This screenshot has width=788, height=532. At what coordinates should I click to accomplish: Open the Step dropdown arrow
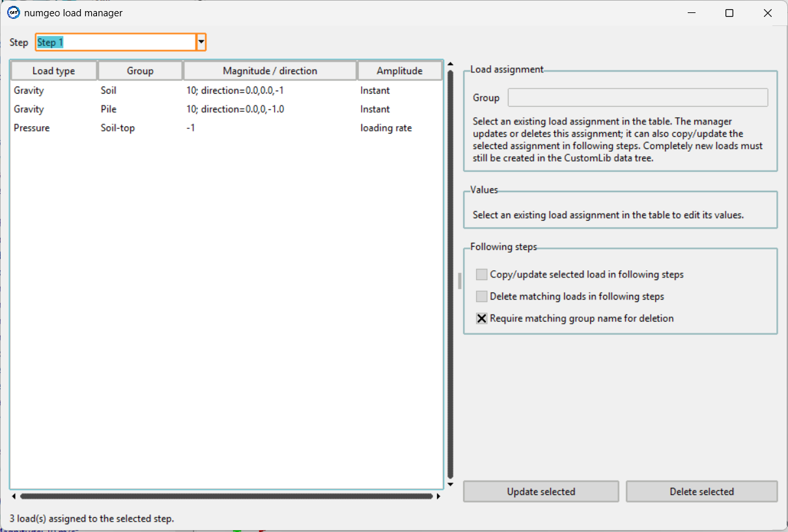[201, 42]
